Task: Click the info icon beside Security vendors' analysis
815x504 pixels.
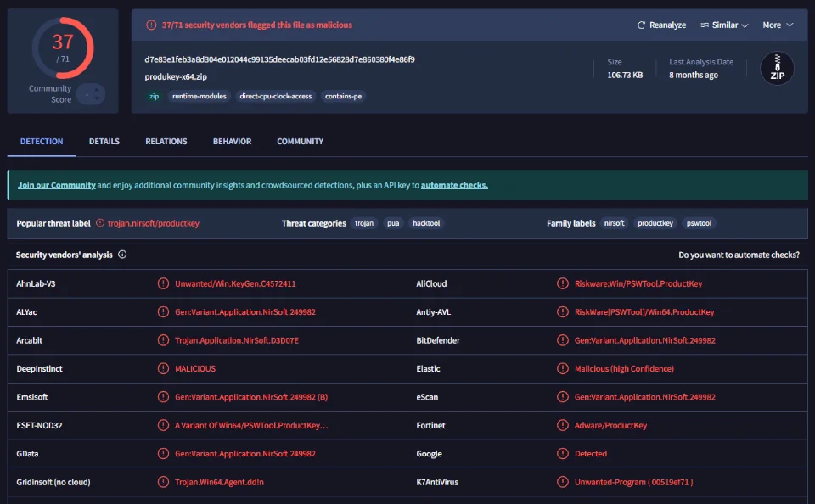Action: coord(122,255)
